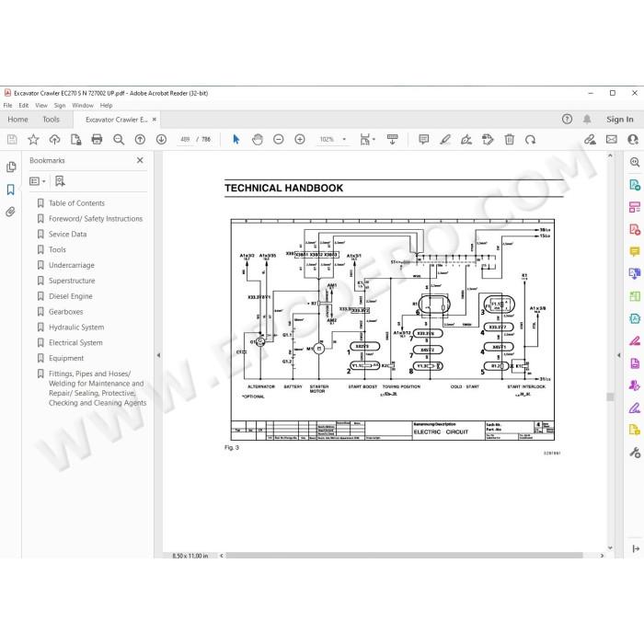Screen dimensions: 644x644
Task: Open the Find text magnifier icon
Action: pos(119,140)
